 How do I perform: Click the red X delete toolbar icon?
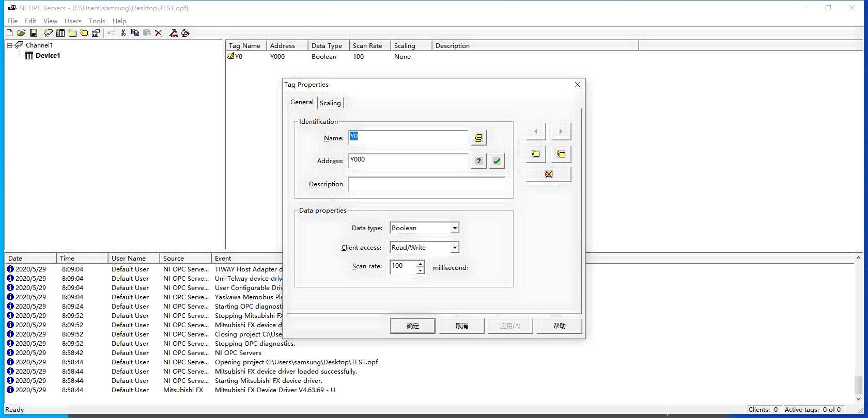(x=159, y=33)
